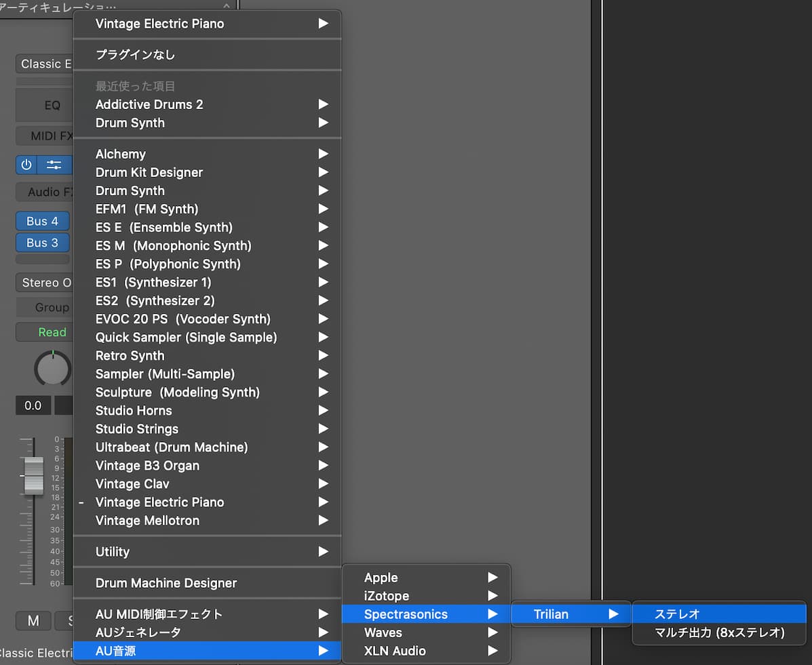The width and height of the screenshot is (812, 665).
Task: Open the Audio FX slot
Action: [x=45, y=192]
